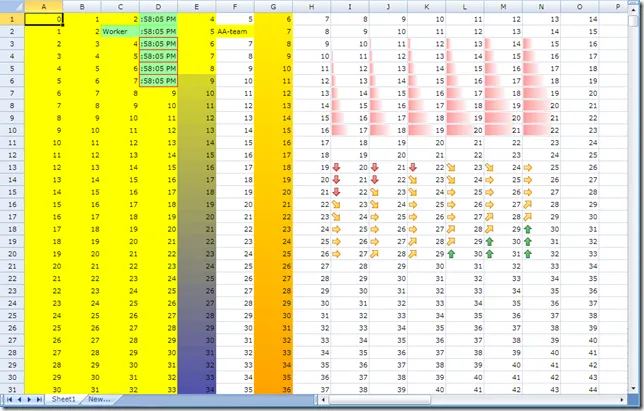Click the previous sheet navigation arrow
Viewport: 644px width, 411px height.
click(20, 398)
